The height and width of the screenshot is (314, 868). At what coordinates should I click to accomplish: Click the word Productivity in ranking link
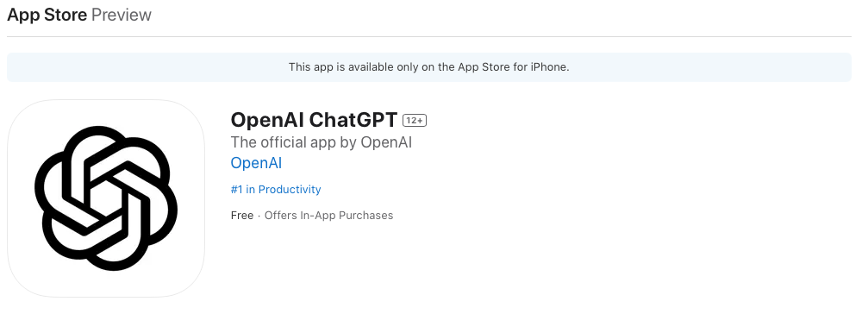(x=290, y=190)
